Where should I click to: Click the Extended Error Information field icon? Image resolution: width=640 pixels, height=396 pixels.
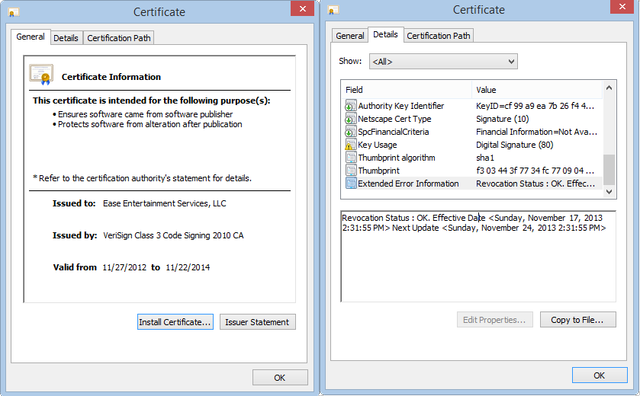coord(350,184)
